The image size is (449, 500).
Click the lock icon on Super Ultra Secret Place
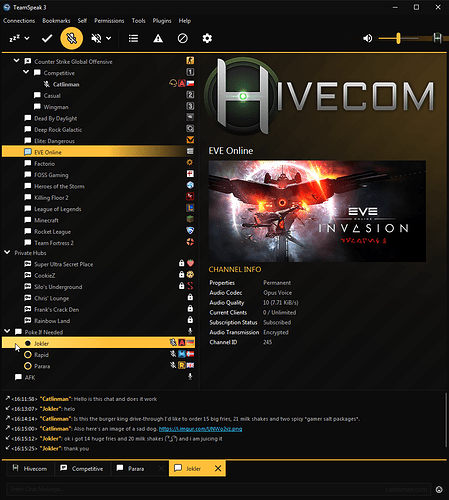pyautogui.click(x=181, y=263)
